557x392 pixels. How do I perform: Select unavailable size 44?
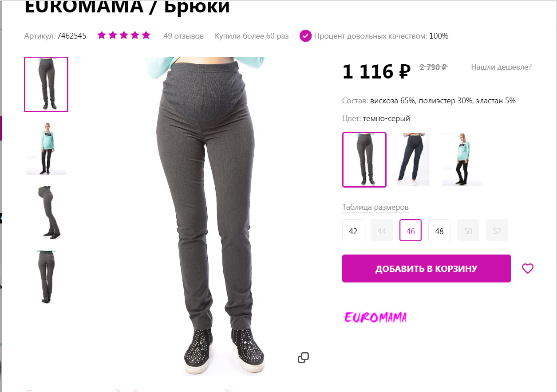(382, 230)
